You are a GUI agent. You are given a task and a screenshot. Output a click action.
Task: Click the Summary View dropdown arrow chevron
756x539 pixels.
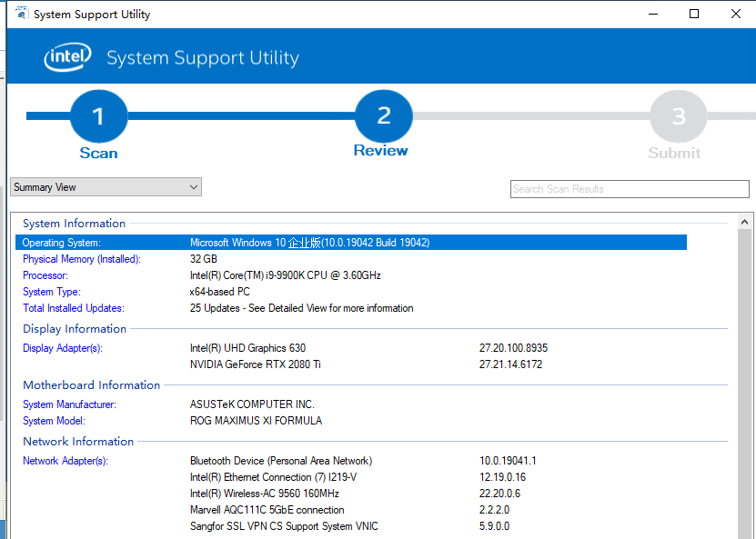point(194,186)
